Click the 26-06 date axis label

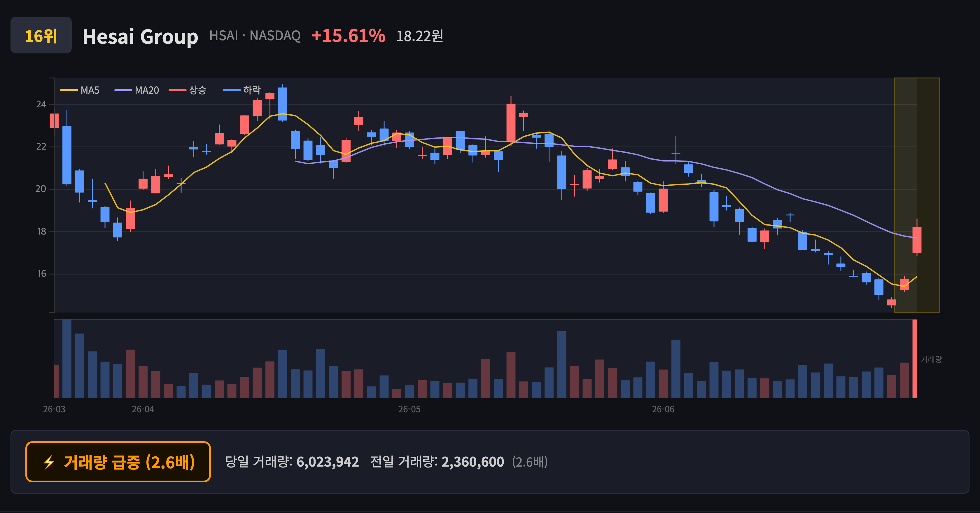[663, 409]
